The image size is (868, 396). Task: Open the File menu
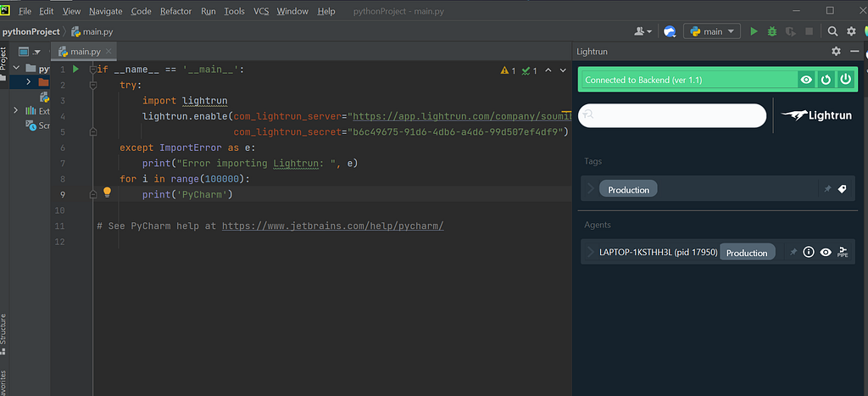click(x=25, y=11)
